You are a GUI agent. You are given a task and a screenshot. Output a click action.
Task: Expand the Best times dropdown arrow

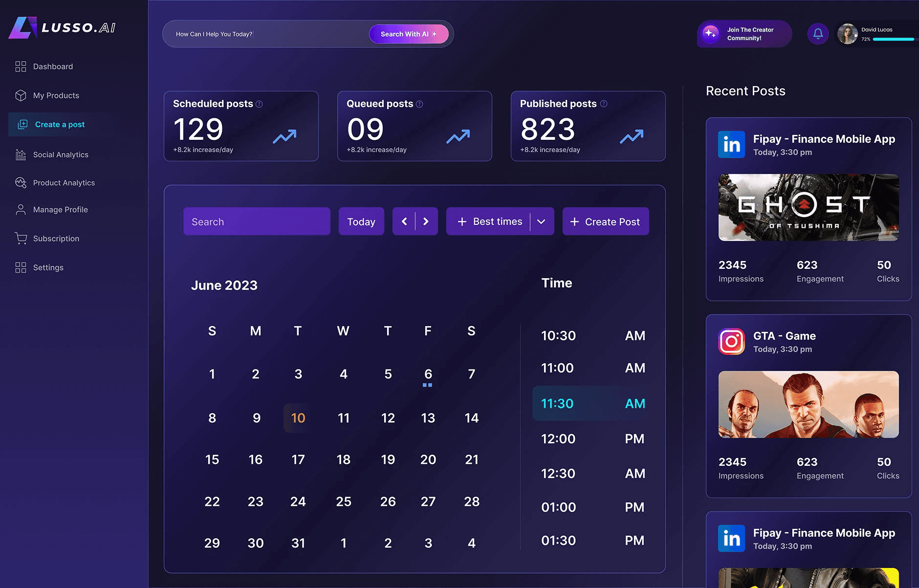click(x=541, y=221)
